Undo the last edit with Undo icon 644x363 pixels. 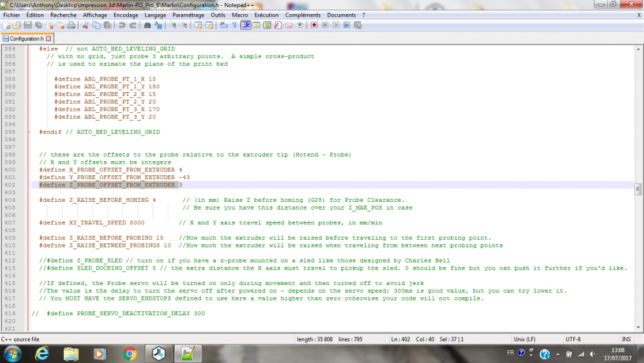point(122,26)
